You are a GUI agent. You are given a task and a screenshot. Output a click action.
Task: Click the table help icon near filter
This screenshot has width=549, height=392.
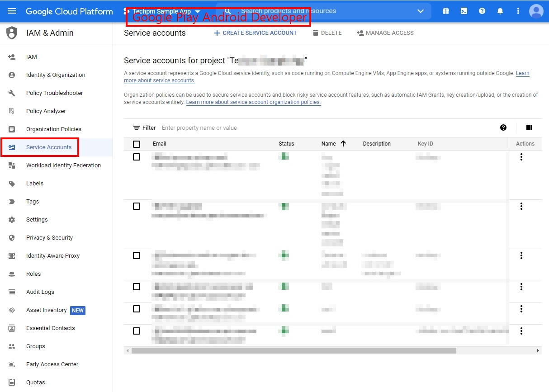503,128
